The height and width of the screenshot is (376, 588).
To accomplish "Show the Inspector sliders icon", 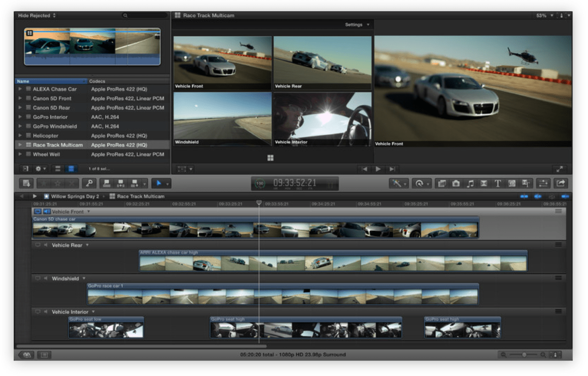I will (x=543, y=183).
